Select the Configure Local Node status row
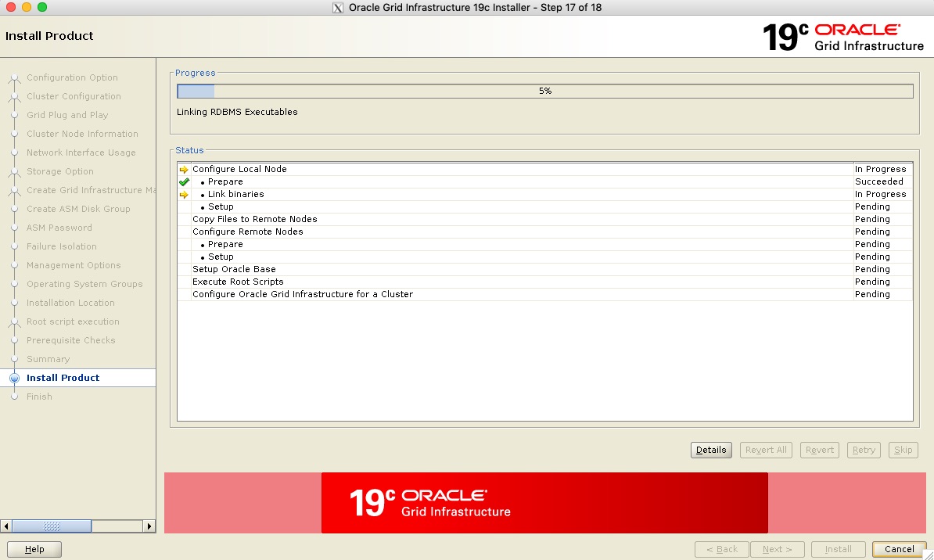This screenshot has width=934, height=560. coord(545,169)
